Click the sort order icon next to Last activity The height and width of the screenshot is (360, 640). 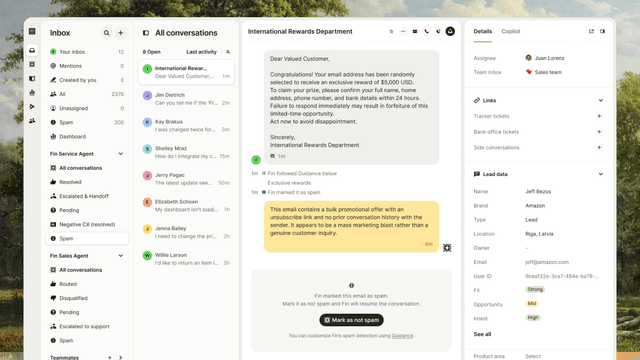pyautogui.click(x=228, y=52)
